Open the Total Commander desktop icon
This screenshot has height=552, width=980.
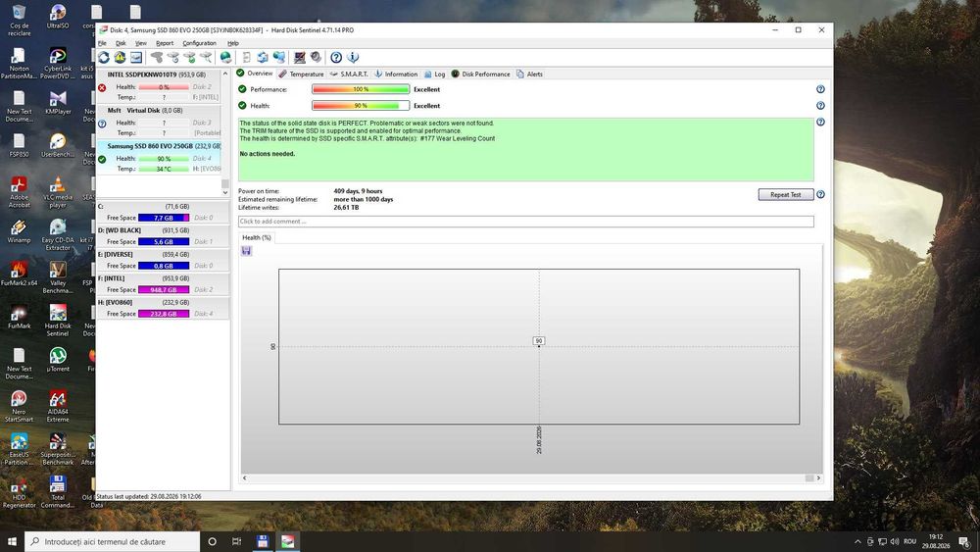pyautogui.click(x=58, y=492)
